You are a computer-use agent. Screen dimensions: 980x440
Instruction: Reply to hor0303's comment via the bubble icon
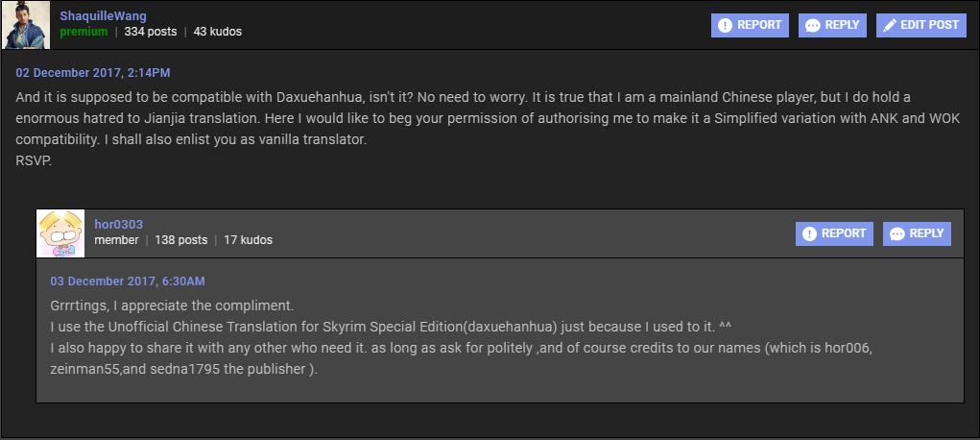click(896, 233)
